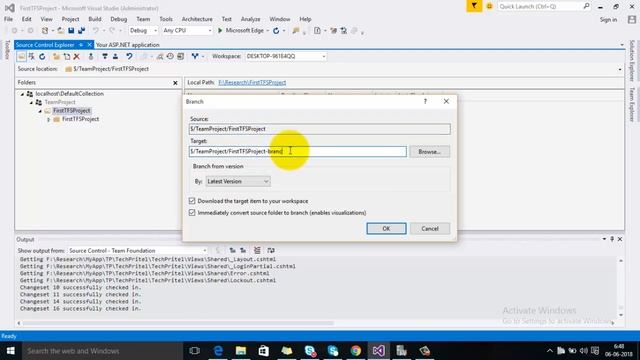Image resolution: width=640 pixels, height=360 pixels.
Task: Open the Debug configuration dropdown
Action: tap(143, 31)
